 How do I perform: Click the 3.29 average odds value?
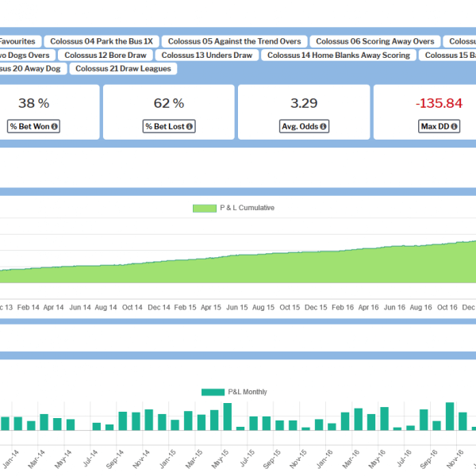[304, 103]
